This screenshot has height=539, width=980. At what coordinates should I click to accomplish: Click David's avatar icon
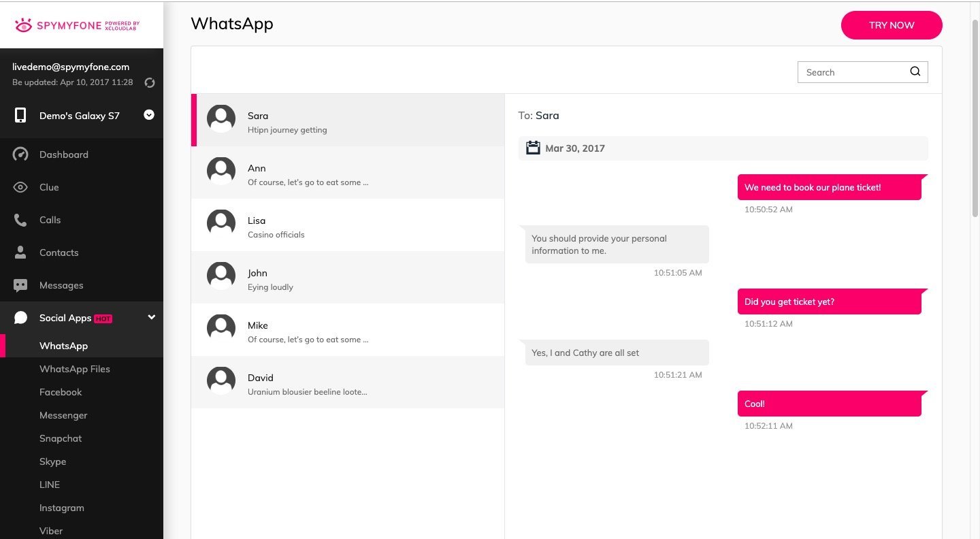point(221,381)
